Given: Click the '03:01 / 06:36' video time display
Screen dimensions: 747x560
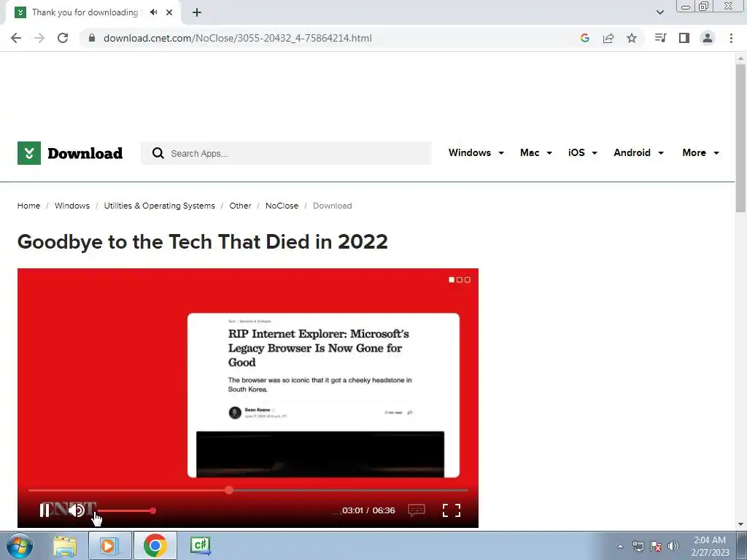Looking at the screenshot, I should 368,510.
